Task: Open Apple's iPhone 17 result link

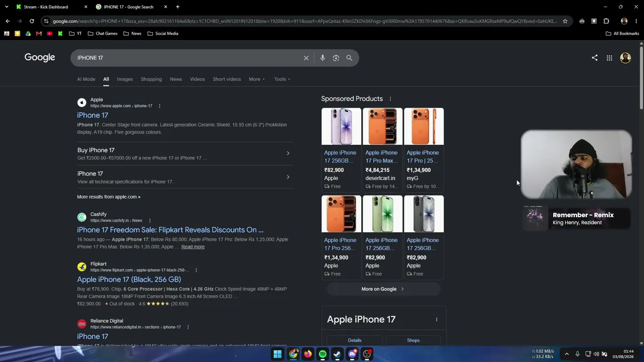Action: tap(93, 115)
